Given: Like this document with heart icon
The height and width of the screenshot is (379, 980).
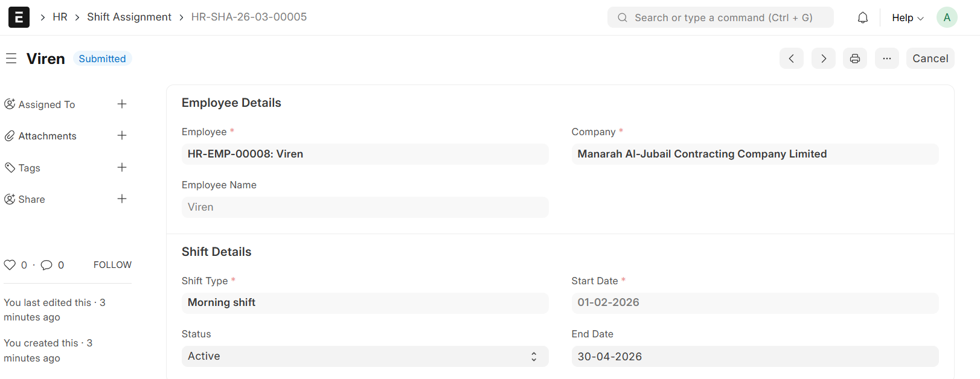Looking at the screenshot, I should tap(10, 265).
